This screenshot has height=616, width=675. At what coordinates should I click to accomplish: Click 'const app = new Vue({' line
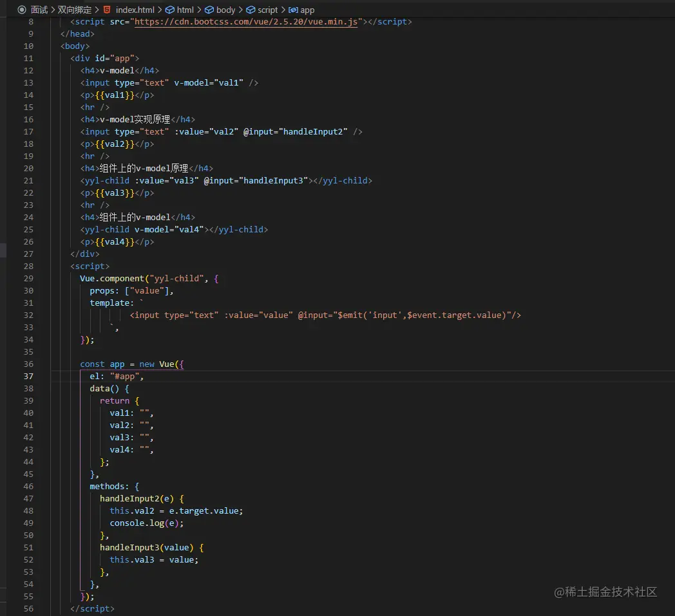point(132,364)
